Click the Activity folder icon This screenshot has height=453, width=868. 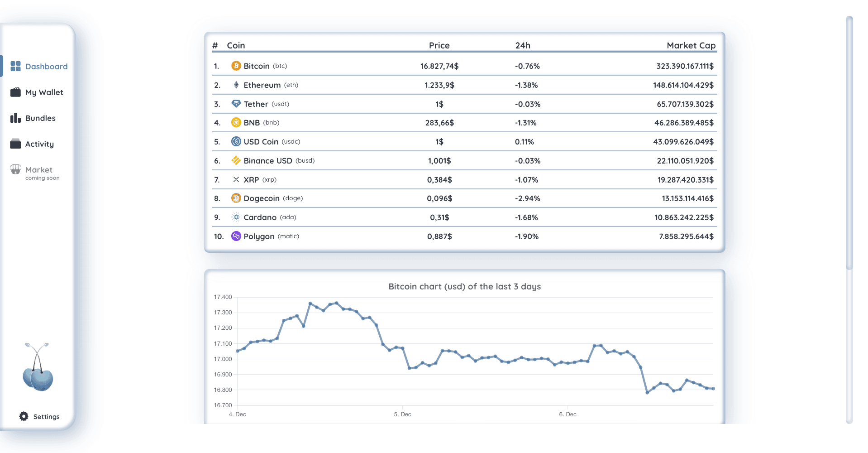(15, 144)
